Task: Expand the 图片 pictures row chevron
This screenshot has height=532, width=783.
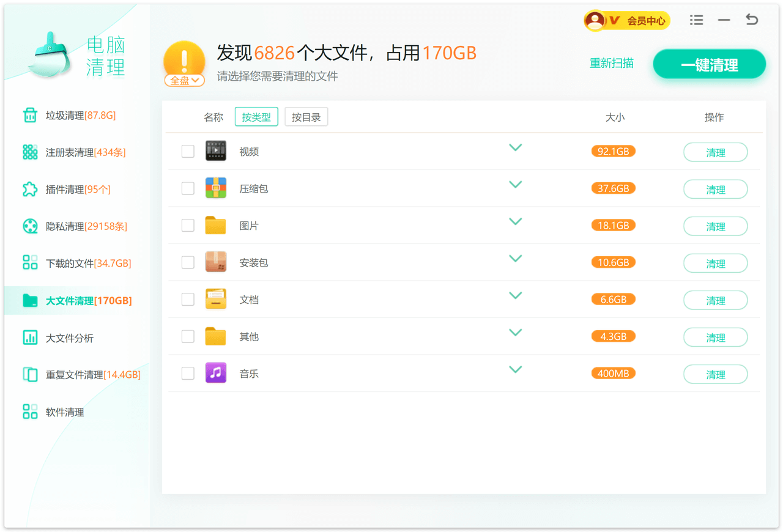Action: [x=516, y=222]
